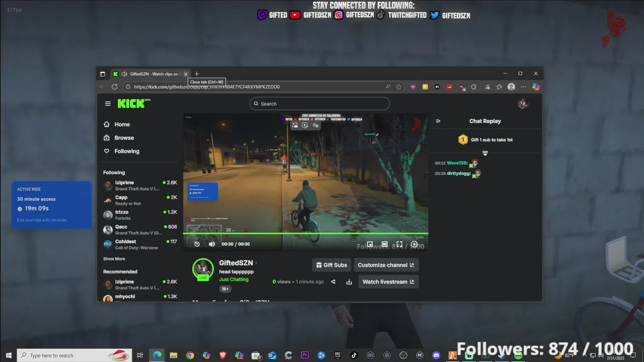Open Edge Extensions puzzle icon
This screenshot has height=362, width=644.
click(x=473, y=86)
